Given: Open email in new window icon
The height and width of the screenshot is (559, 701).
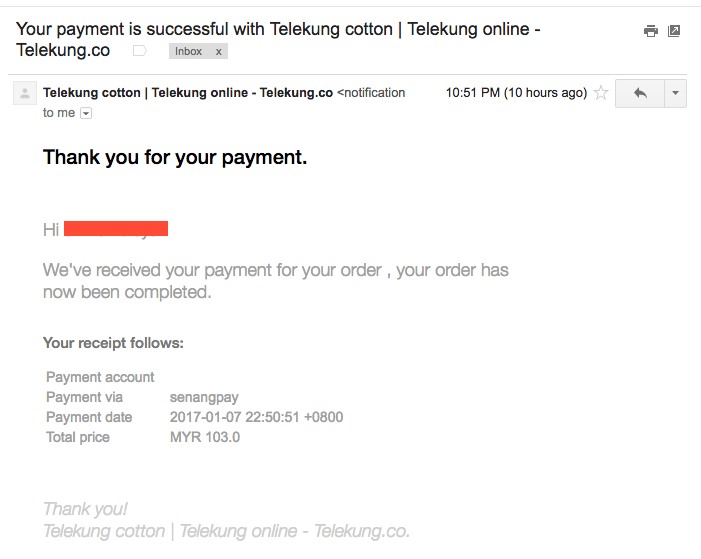Looking at the screenshot, I should pos(674,31).
